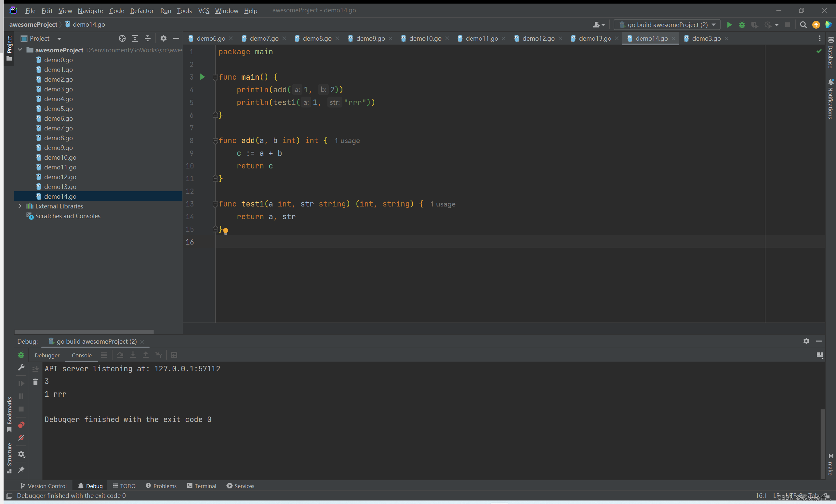836x504 pixels.
Task: Toggle the Bookmarks tool window
Action: [x=9, y=414]
